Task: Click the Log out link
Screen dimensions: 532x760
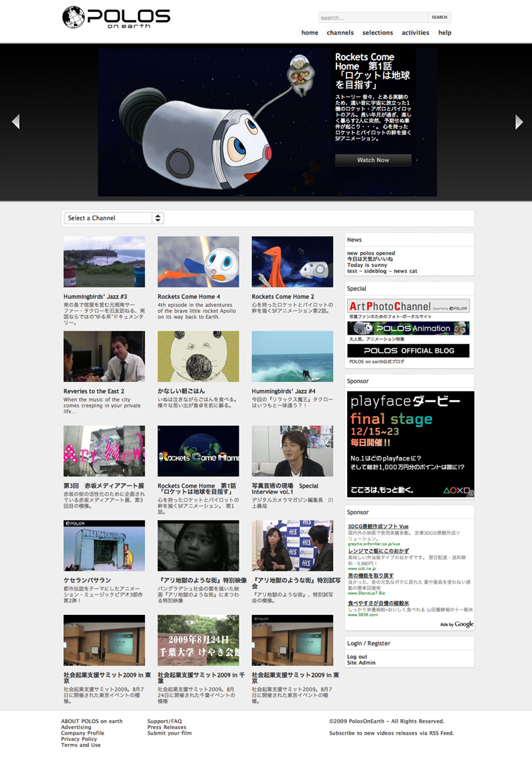Action: click(357, 657)
